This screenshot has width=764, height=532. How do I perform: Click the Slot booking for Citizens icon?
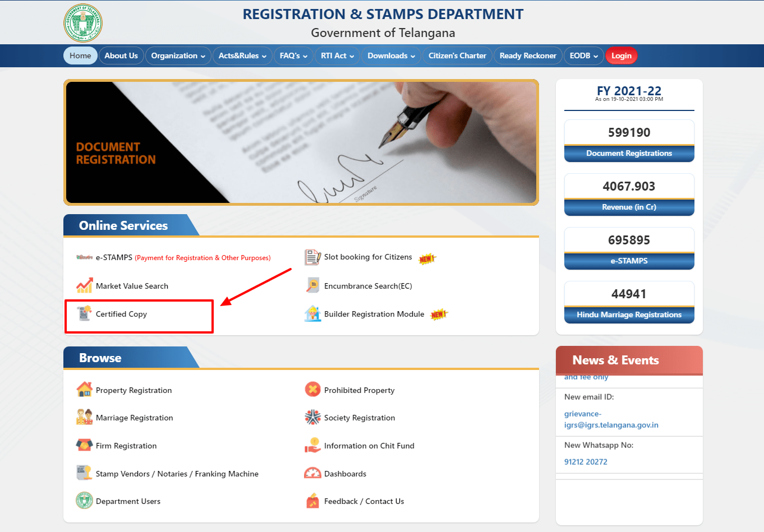coord(312,257)
